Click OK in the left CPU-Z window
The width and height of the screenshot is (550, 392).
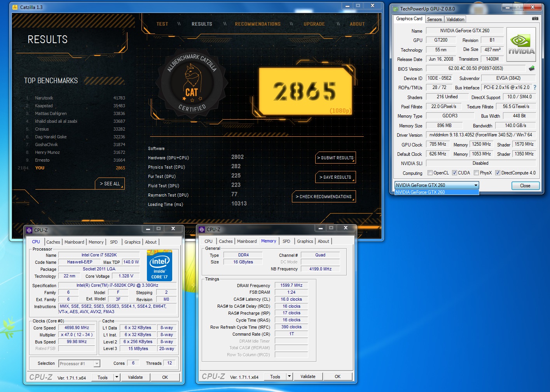165,377
